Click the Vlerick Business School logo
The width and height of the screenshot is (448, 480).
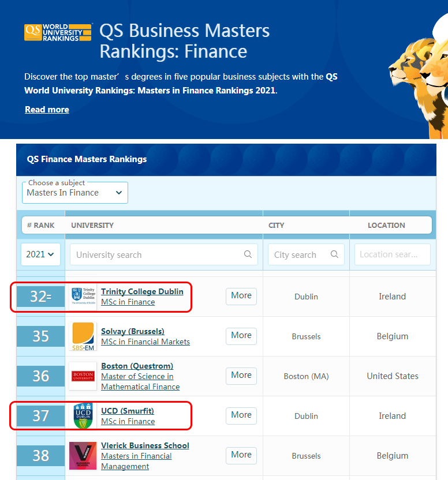click(83, 456)
